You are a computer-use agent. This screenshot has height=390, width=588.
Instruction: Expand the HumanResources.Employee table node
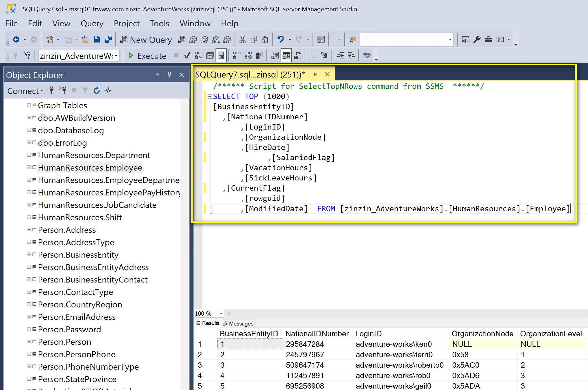[x=29, y=167]
